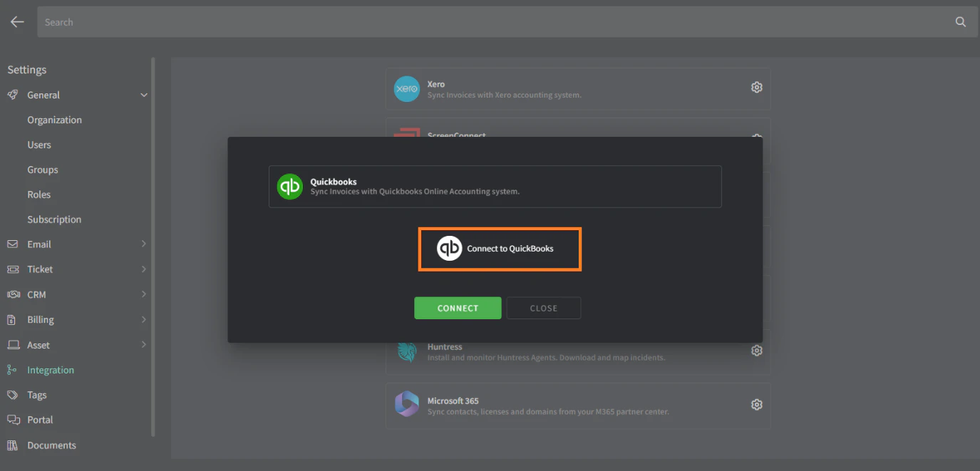
Task: Click the Quickbooks title in dialog
Action: point(334,182)
